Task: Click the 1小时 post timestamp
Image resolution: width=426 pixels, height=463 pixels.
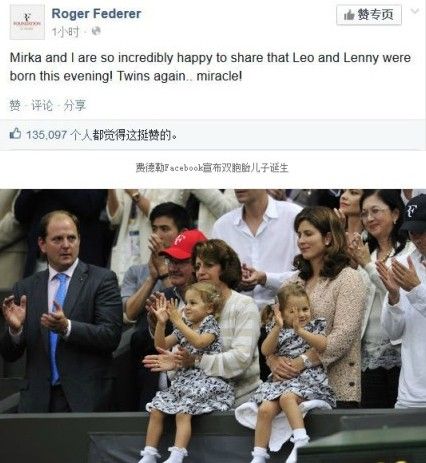Action: click(x=65, y=32)
